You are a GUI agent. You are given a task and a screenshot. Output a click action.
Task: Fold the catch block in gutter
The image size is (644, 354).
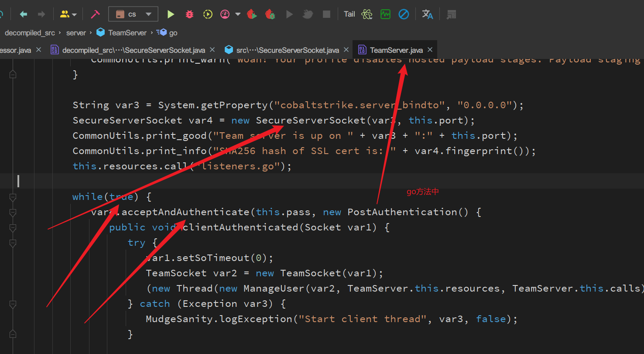[x=13, y=304]
